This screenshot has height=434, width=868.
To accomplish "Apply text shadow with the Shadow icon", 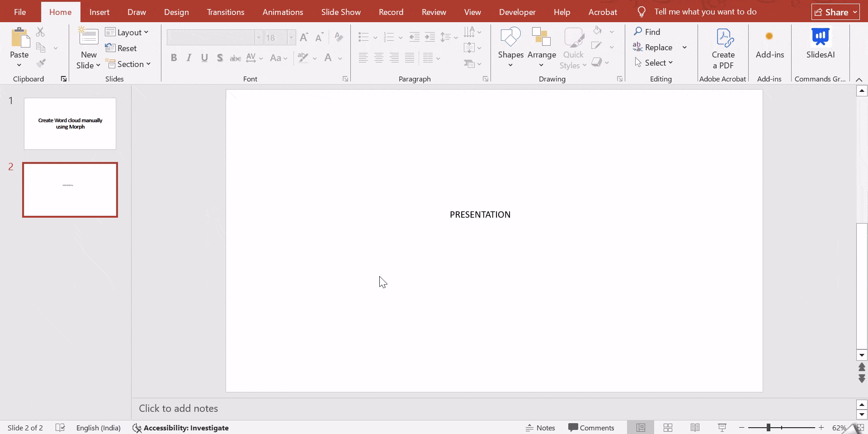I will 220,58.
